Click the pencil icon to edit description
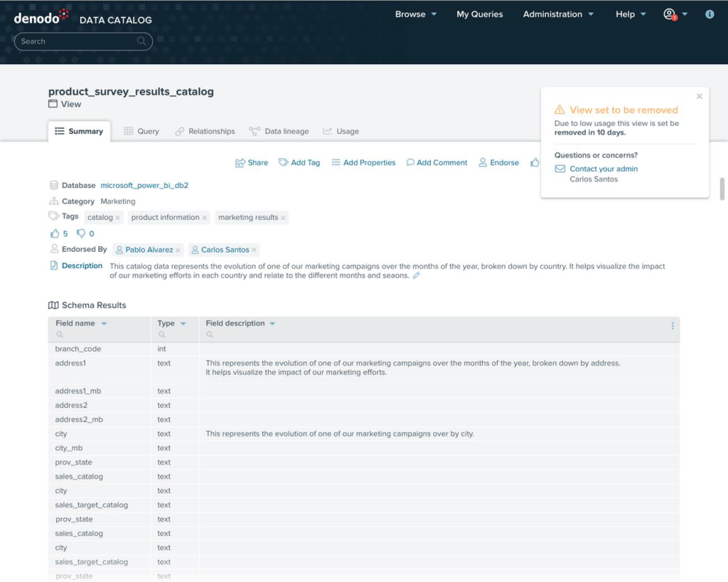Viewport: 728px width, 582px height. pyautogui.click(x=417, y=276)
